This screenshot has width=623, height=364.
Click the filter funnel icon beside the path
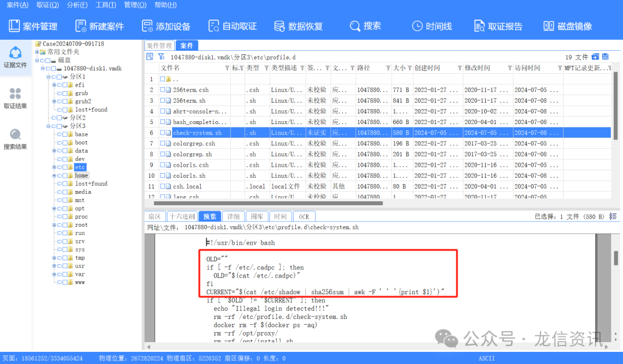click(x=162, y=57)
